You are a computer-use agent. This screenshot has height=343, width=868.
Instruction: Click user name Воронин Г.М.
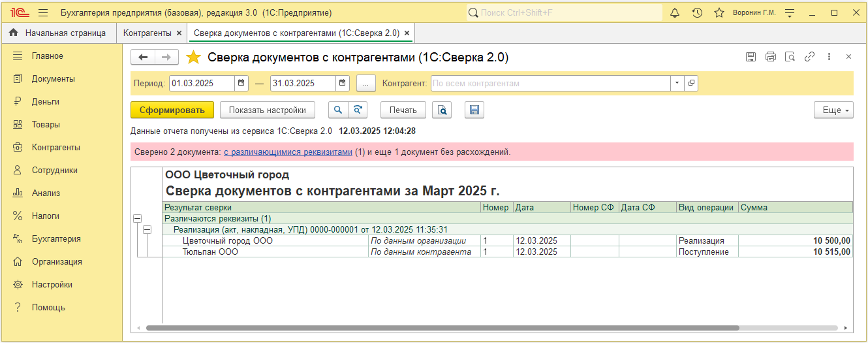[754, 12]
